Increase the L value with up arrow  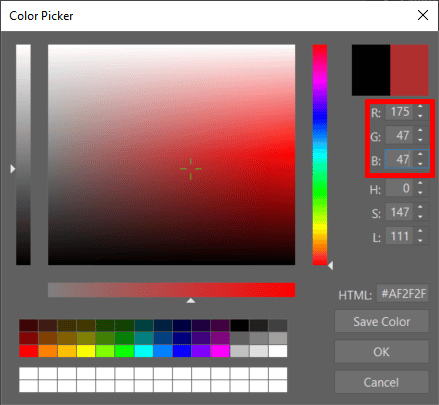[420, 231]
